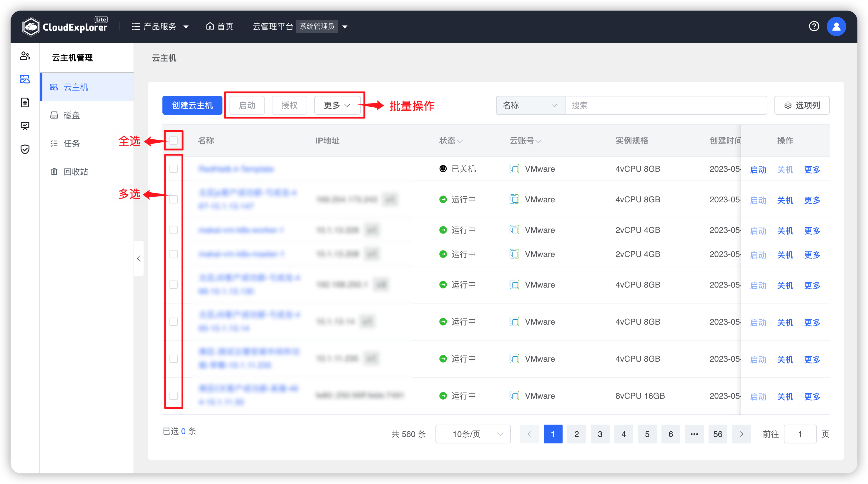This screenshot has width=868, height=484.
Task: Go to page 2
Action: click(576, 434)
